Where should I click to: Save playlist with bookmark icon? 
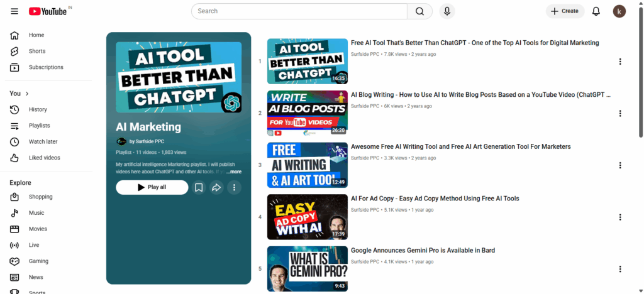click(199, 187)
